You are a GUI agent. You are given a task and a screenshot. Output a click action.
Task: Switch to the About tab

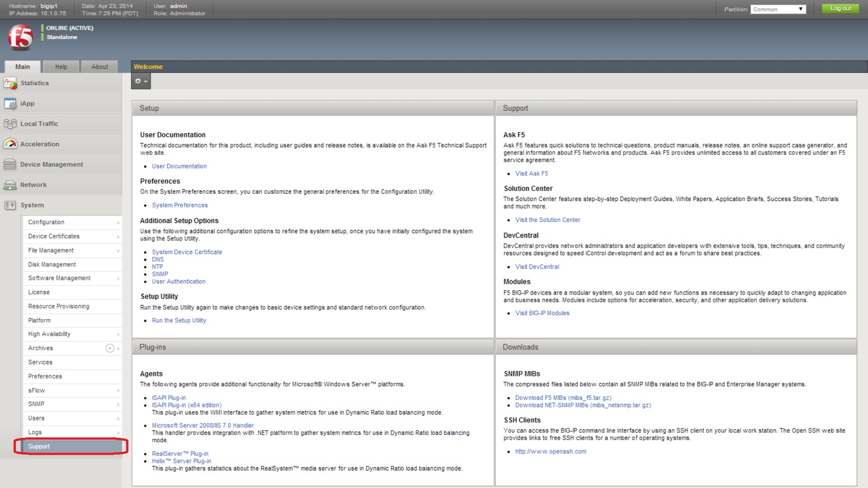point(99,67)
